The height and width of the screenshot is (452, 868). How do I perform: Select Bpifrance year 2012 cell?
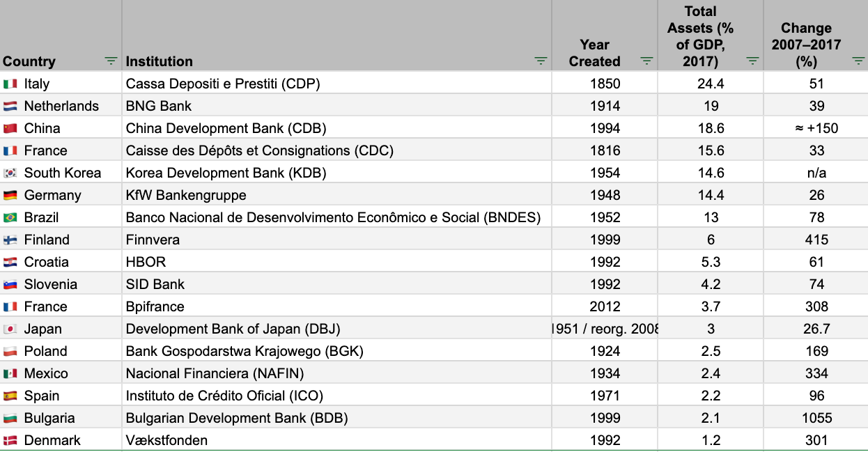(604, 306)
